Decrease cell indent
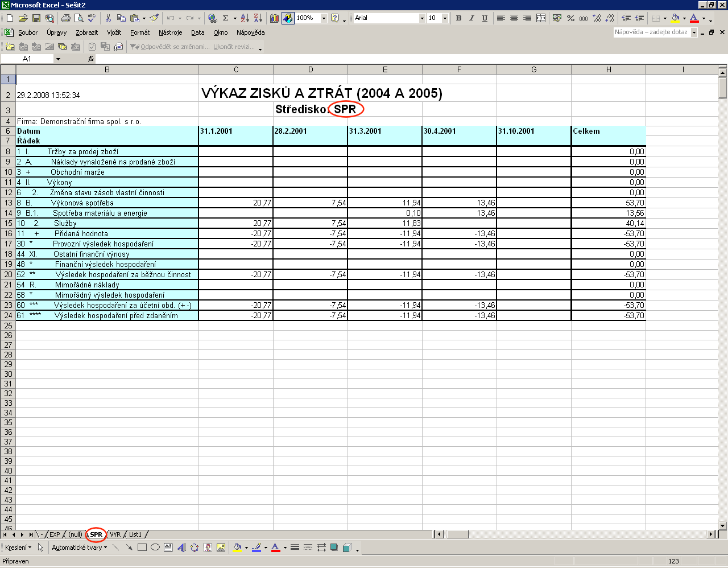 click(626, 18)
